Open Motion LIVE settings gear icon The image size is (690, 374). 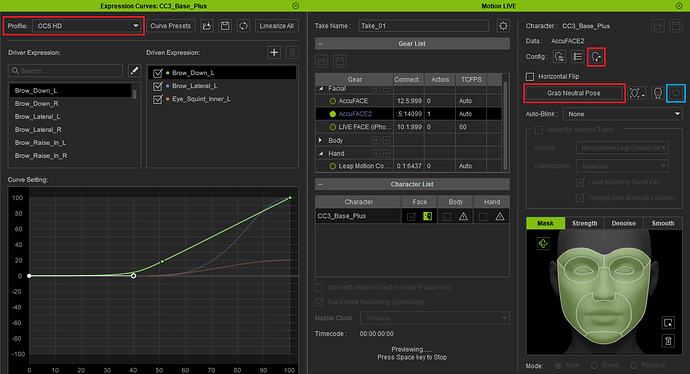point(503,26)
